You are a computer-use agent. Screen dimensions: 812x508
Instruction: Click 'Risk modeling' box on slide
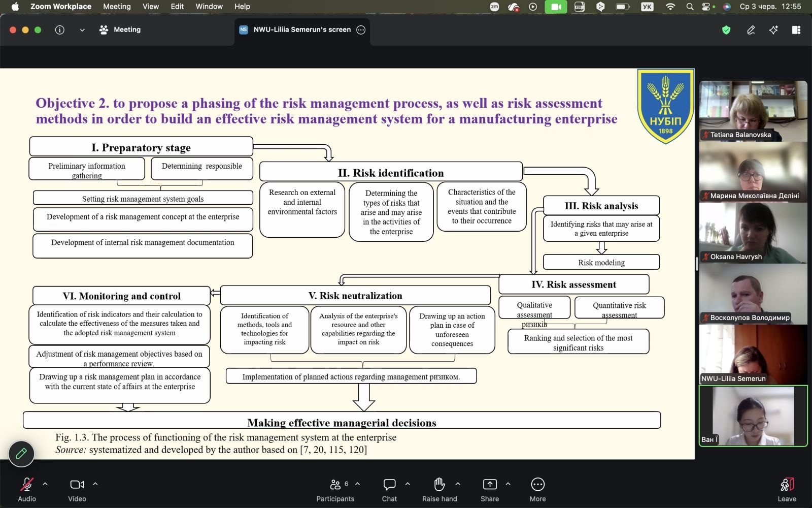tap(601, 262)
